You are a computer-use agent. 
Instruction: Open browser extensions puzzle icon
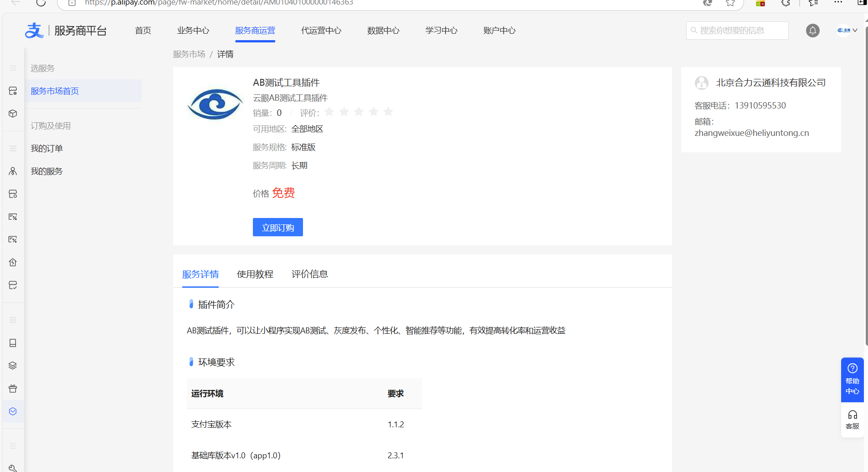tap(786, 3)
